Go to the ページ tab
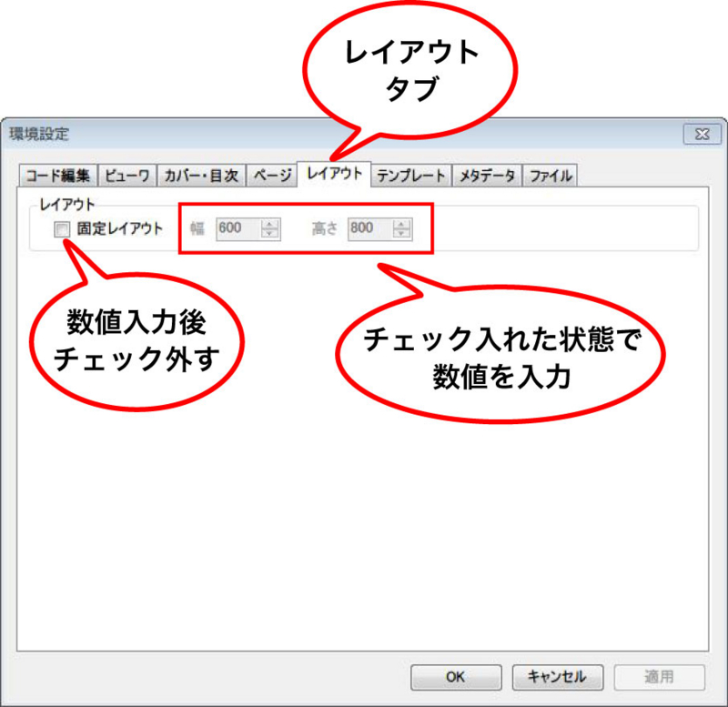 point(272,176)
